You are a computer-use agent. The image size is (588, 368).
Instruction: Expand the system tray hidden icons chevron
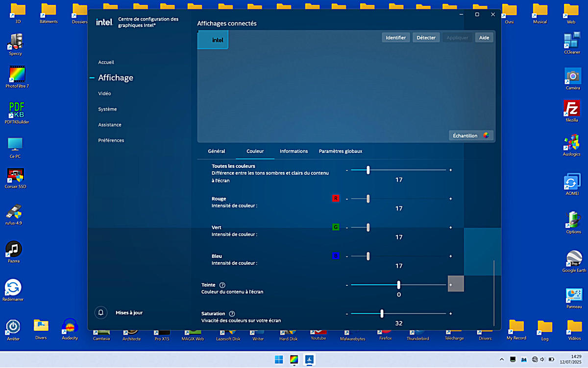pyautogui.click(x=501, y=360)
